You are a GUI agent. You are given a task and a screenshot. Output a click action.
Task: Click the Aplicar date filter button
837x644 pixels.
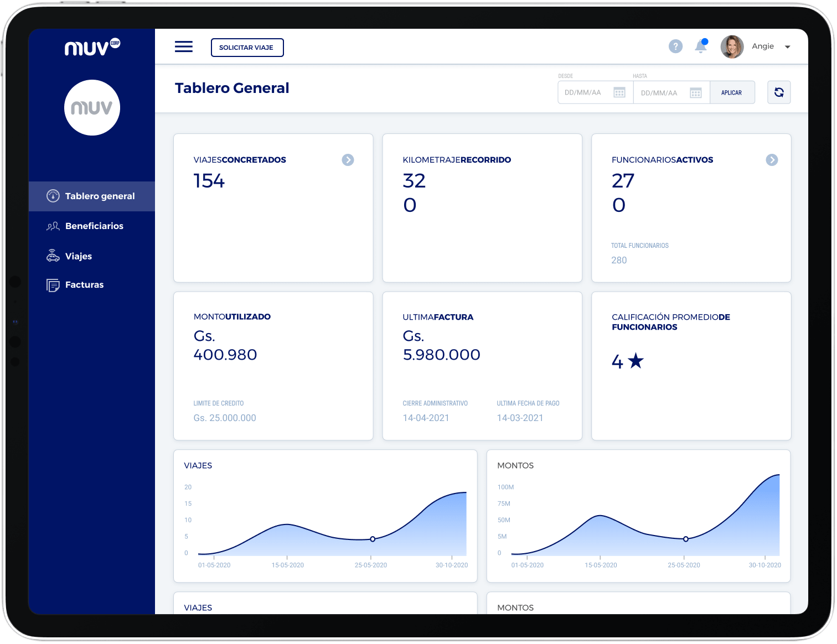point(731,92)
